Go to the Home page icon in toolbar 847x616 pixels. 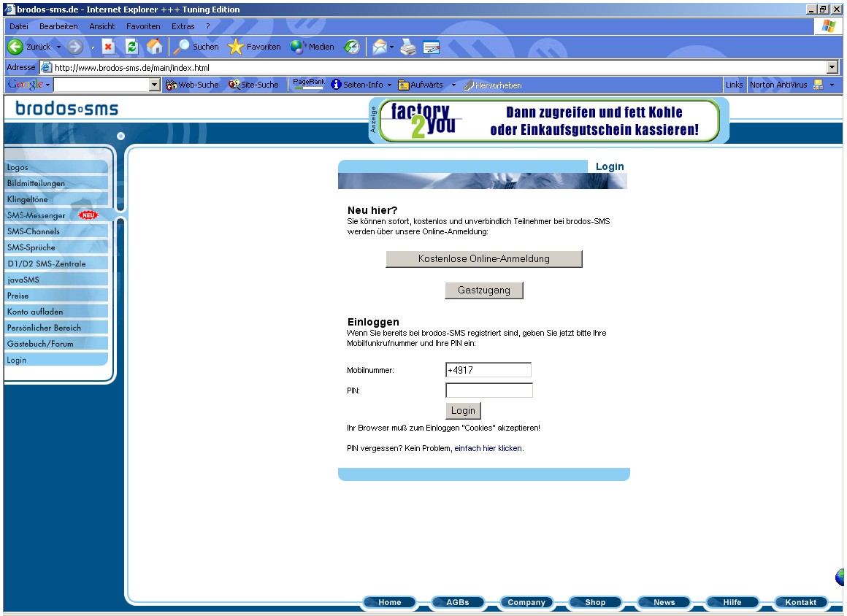coord(155,47)
